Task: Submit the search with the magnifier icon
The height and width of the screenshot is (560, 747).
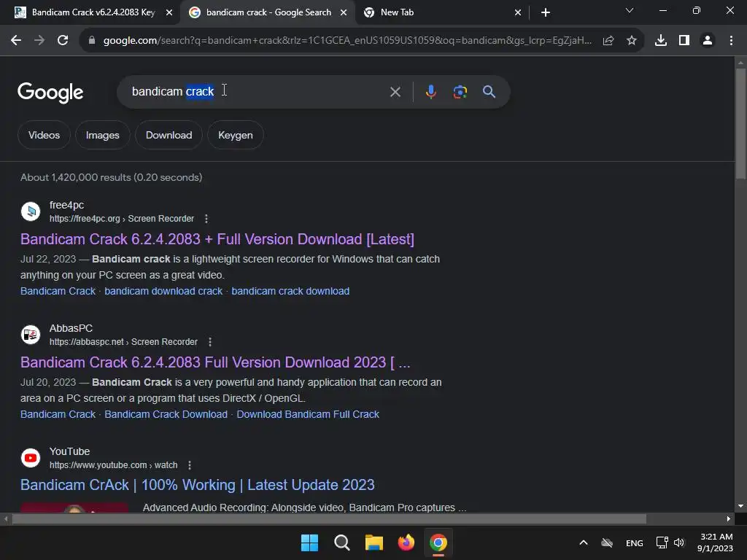Action: 489,91
